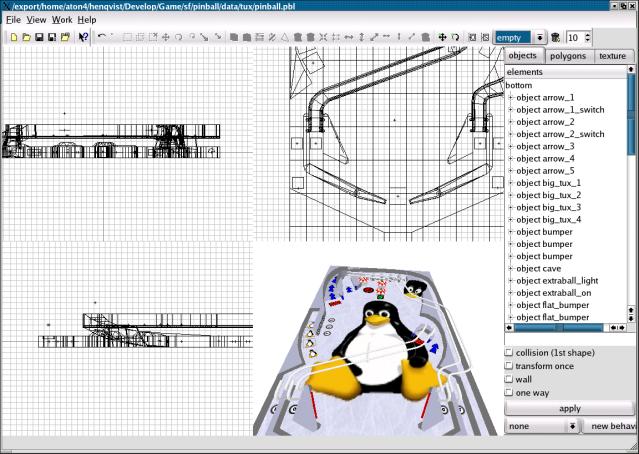
Task: Select the object big_tux_3 row
Action: coord(549,207)
